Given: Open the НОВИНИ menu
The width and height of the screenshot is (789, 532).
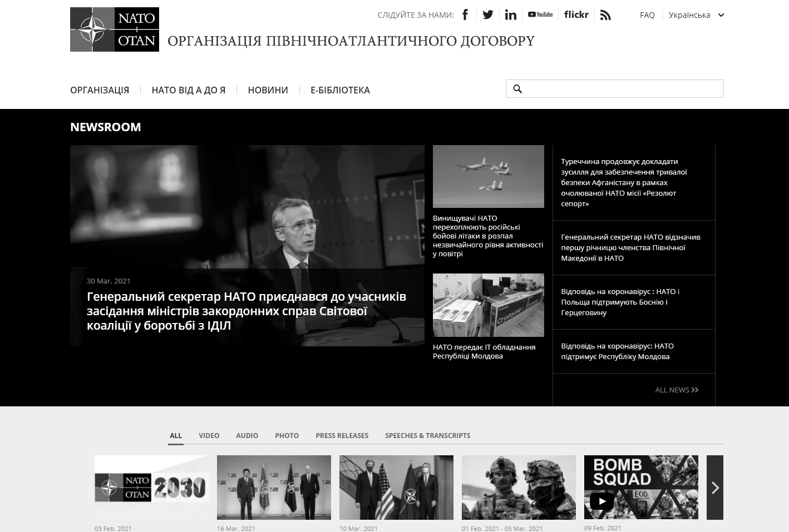Looking at the screenshot, I should pyautogui.click(x=268, y=90).
